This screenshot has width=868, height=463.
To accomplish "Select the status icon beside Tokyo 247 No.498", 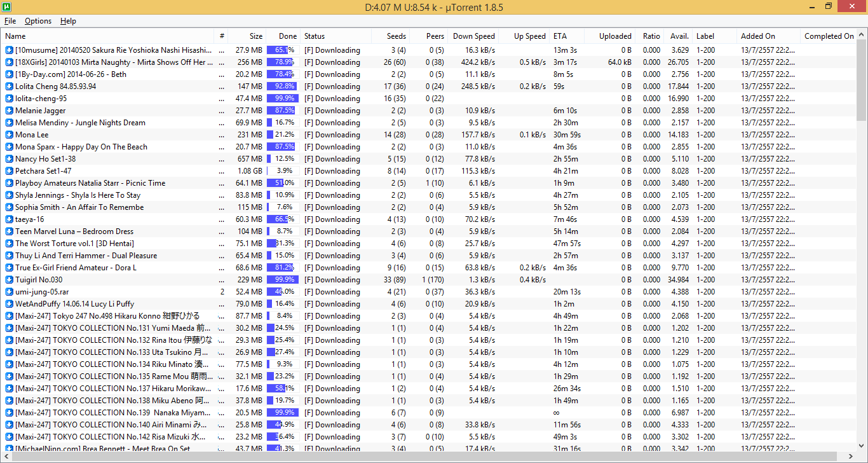I will click(x=10, y=316).
